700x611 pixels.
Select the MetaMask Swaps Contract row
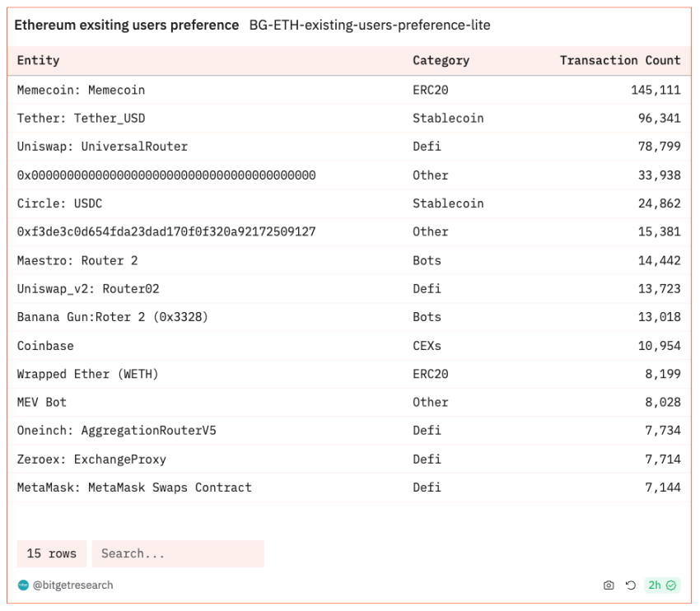click(x=134, y=487)
